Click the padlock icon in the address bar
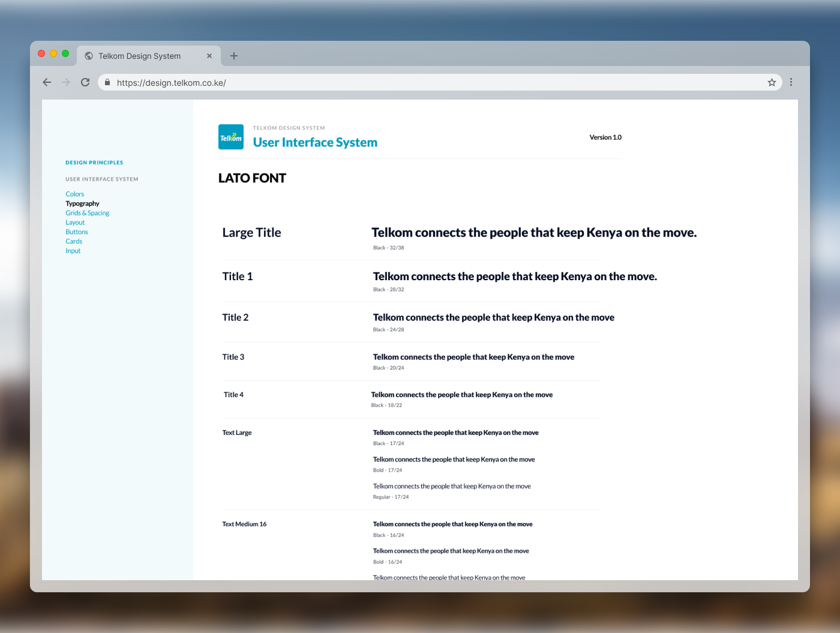Screen dimensions: 840x633 click(107, 82)
